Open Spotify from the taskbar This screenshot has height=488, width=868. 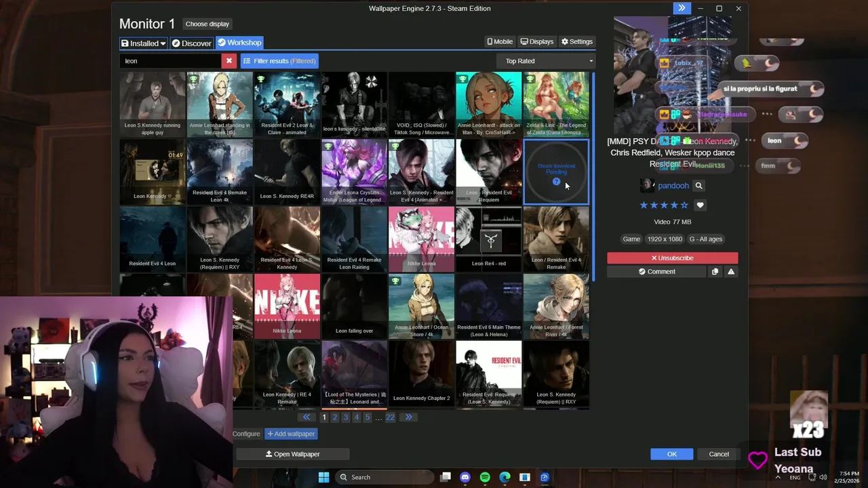[485, 477]
